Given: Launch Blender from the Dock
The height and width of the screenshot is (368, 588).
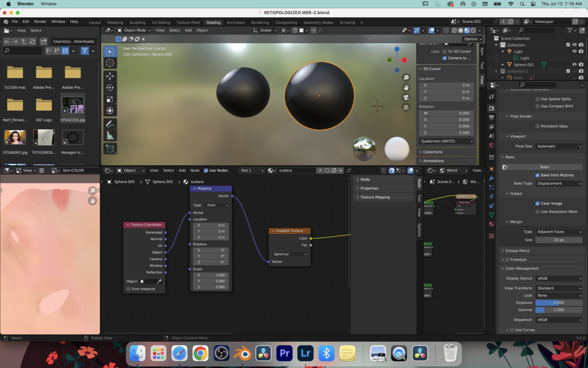Looking at the screenshot, I should click(242, 353).
